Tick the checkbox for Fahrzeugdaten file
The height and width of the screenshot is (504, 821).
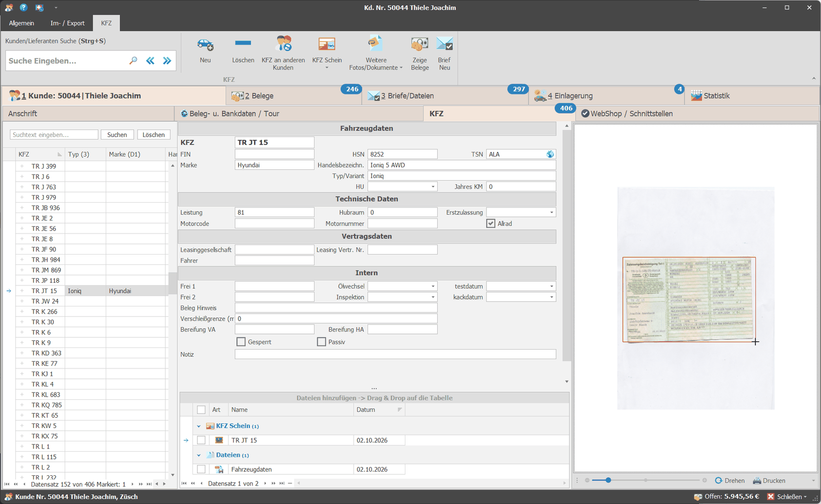pos(201,469)
